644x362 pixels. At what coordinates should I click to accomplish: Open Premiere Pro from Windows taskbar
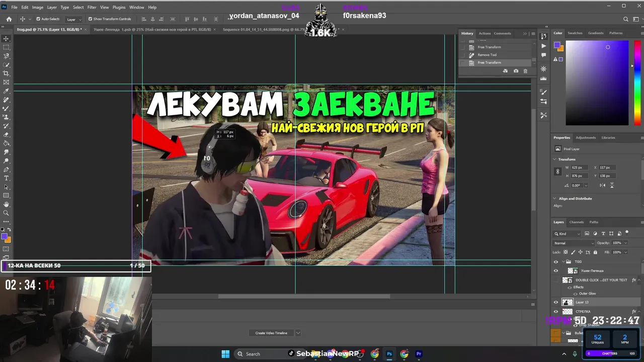tap(419, 354)
